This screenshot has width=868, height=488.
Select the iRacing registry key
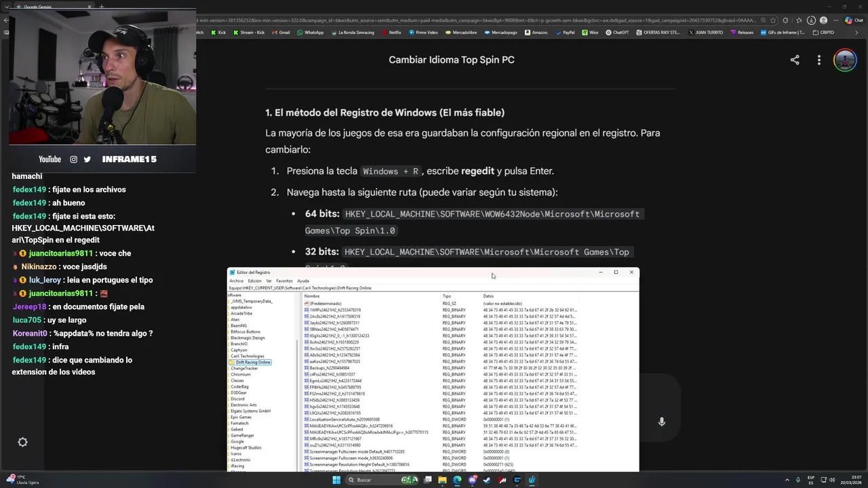[x=237, y=466]
